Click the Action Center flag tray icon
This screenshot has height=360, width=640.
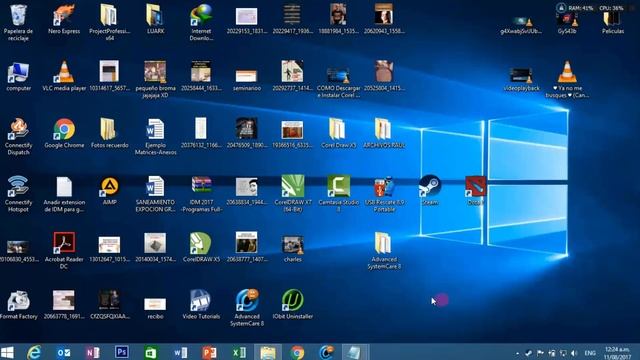(540, 353)
